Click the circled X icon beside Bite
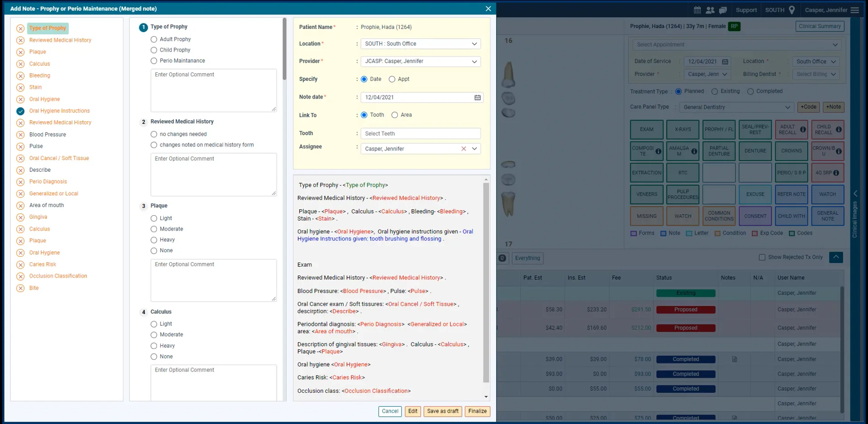The width and height of the screenshot is (868, 424). click(x=20, y=288)
